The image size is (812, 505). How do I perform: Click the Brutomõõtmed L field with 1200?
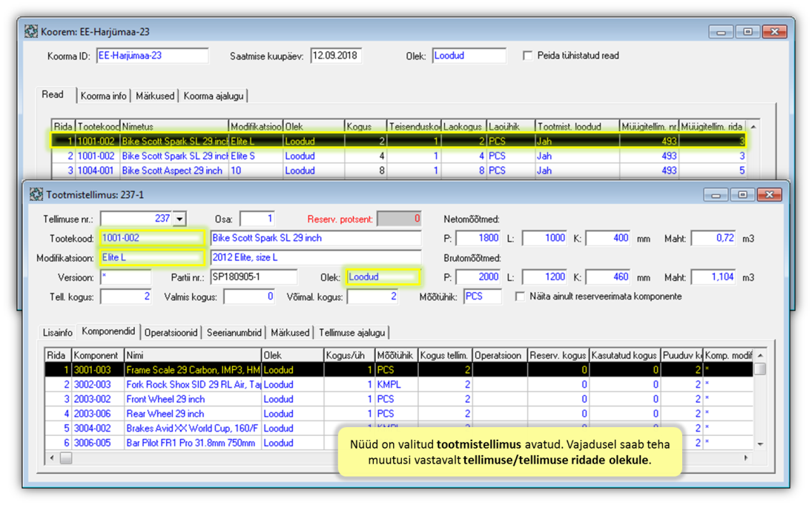[545, 277]
